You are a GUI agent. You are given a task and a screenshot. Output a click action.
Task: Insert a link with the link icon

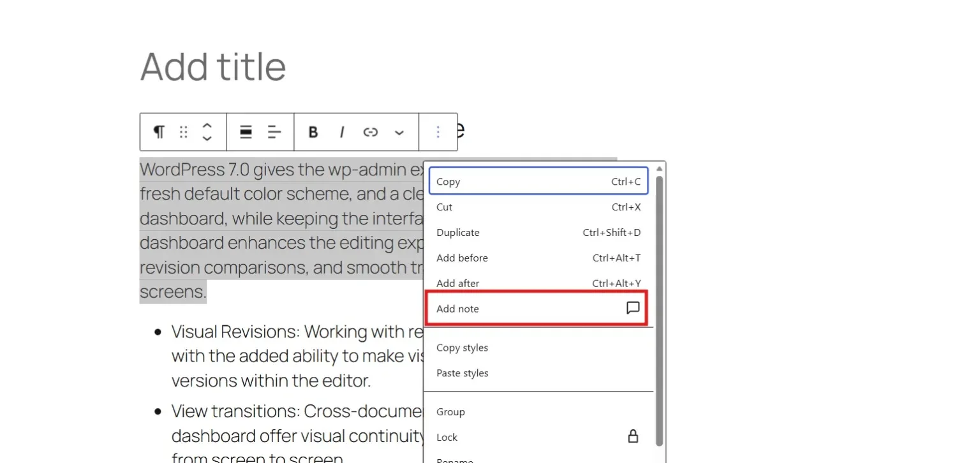[x=371, y=132]
